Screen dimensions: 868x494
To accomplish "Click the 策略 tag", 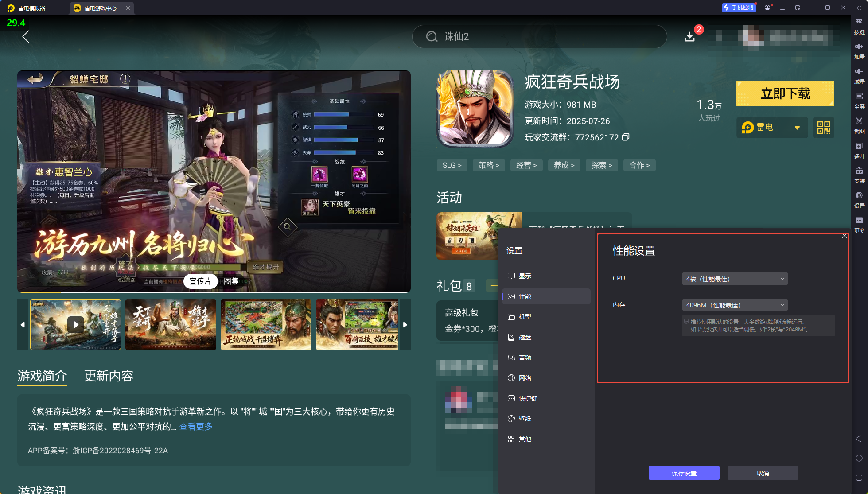I will (x=489, y=165).
